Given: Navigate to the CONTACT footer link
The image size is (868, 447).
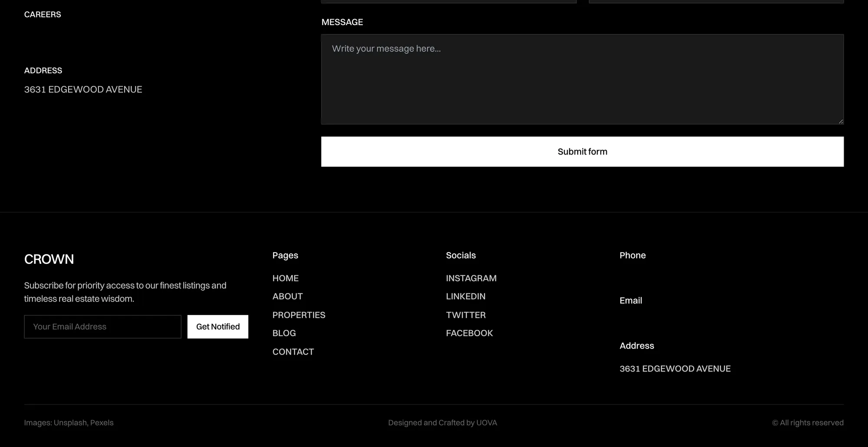Looking at the screenshot, I should (x=293, y=352).
